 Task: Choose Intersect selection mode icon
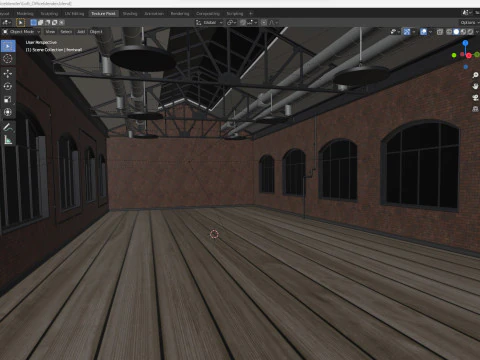[x=61, y=22]
